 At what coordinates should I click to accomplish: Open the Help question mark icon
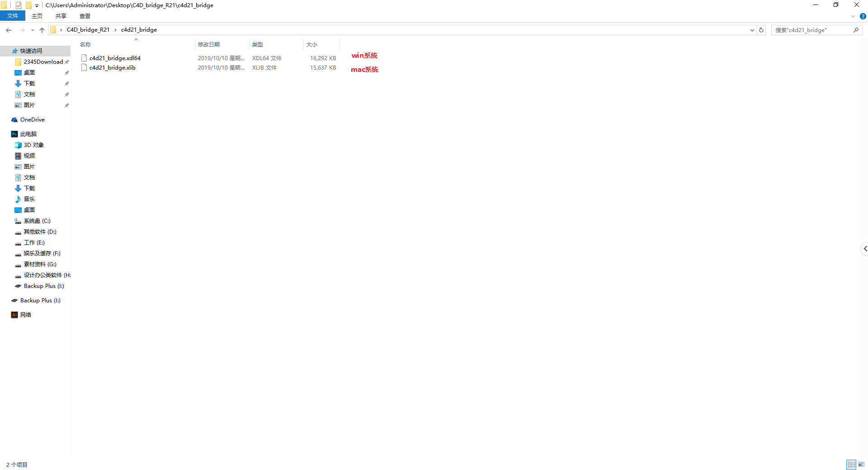tap(863, 16)
